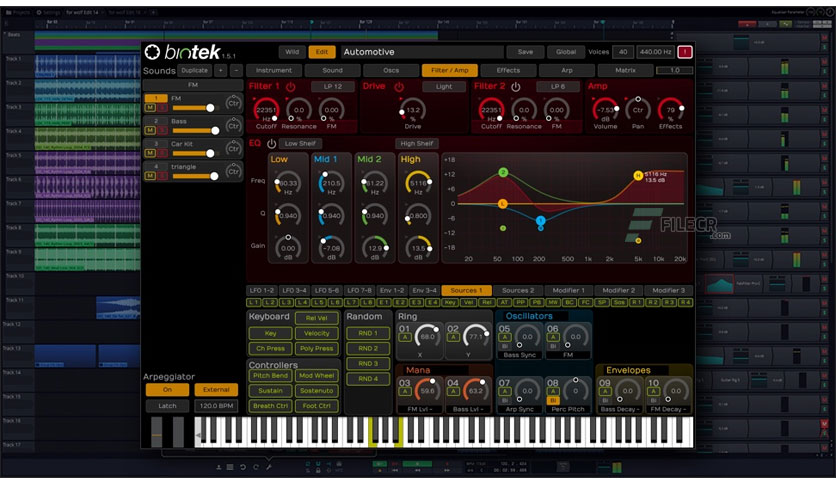Toggle Bi mode on source 08 Perc Pitch
Viewport: 836px width, 484px height.
coord(553,400)
